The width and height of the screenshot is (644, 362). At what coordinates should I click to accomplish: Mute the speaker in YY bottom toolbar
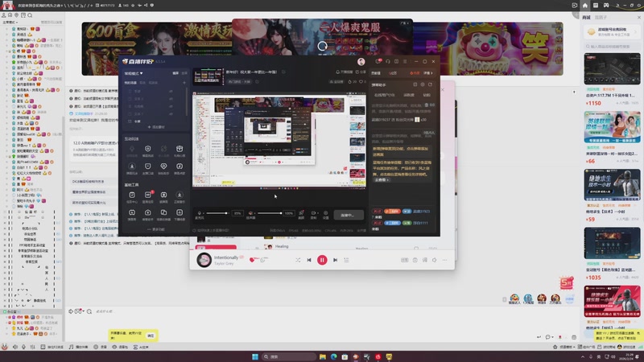click(x=15, y=347)
